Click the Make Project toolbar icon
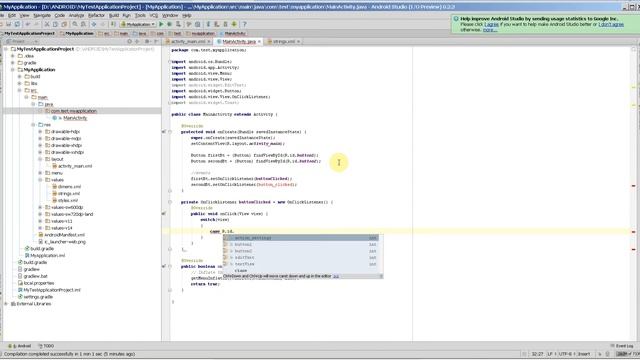The width and height of the screenshot is (640, 360). click(113, 24)
